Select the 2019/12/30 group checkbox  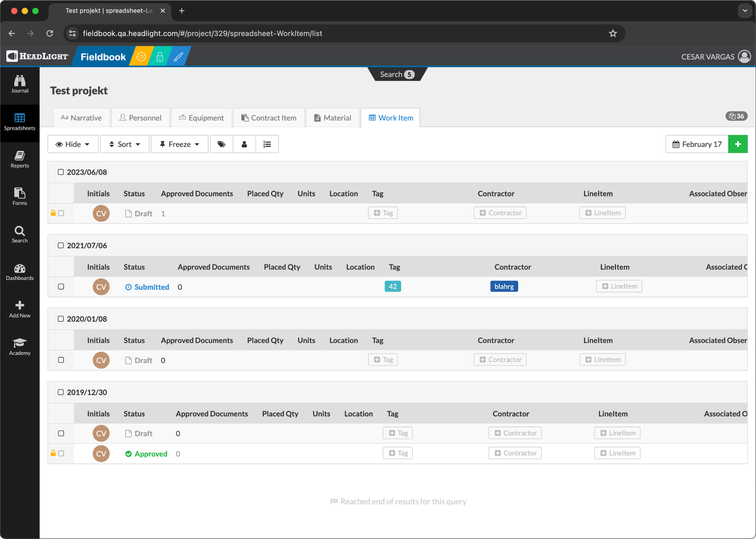tap(61, 392)
